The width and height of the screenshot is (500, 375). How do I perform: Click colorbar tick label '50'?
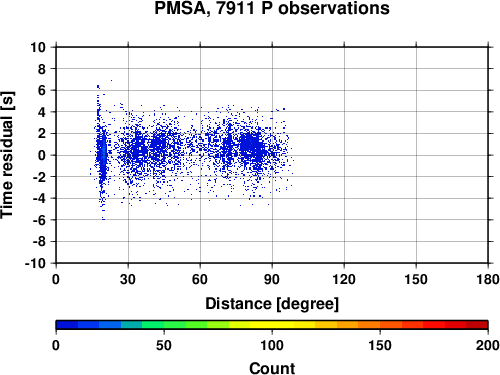point(164,345)
